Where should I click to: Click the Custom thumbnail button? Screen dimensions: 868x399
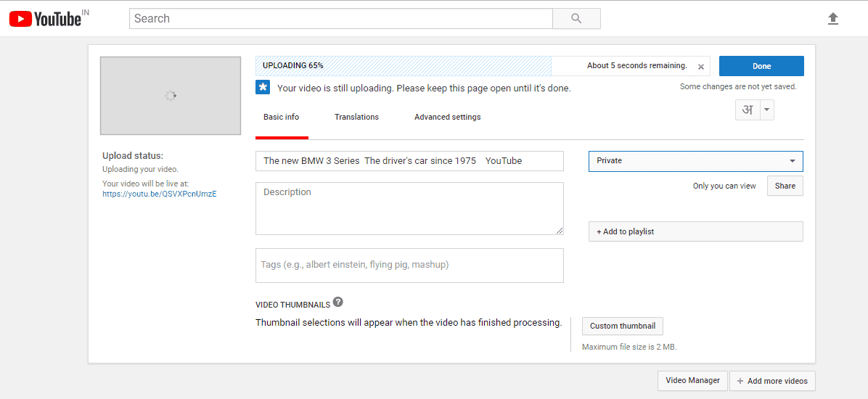(x=623, y=326)
